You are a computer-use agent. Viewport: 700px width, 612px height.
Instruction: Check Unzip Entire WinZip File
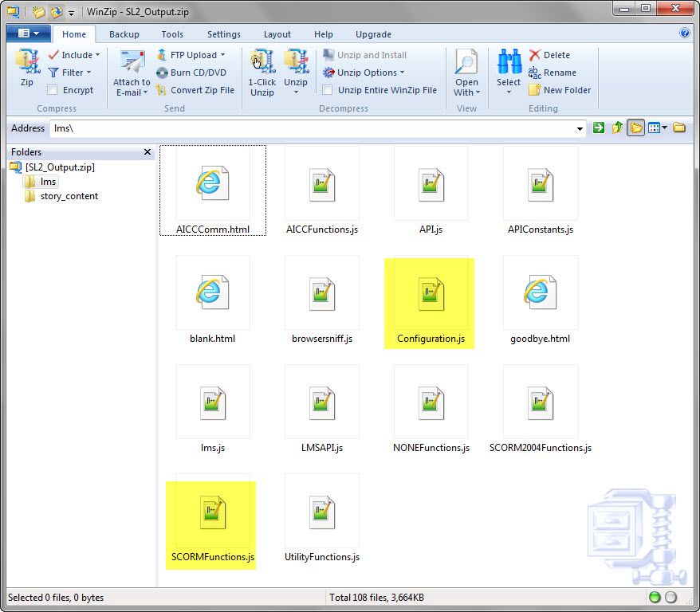(327, 90)
